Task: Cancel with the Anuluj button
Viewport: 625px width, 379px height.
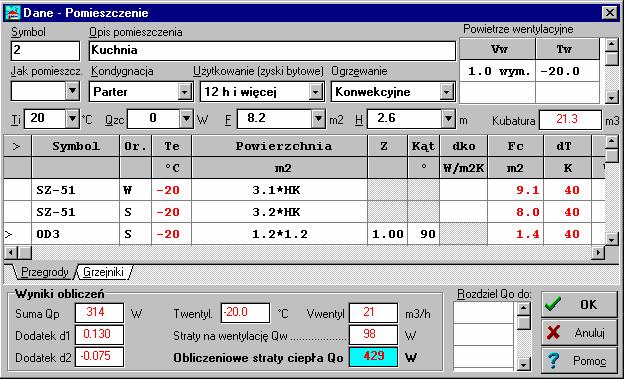Action: pos(579,332)
